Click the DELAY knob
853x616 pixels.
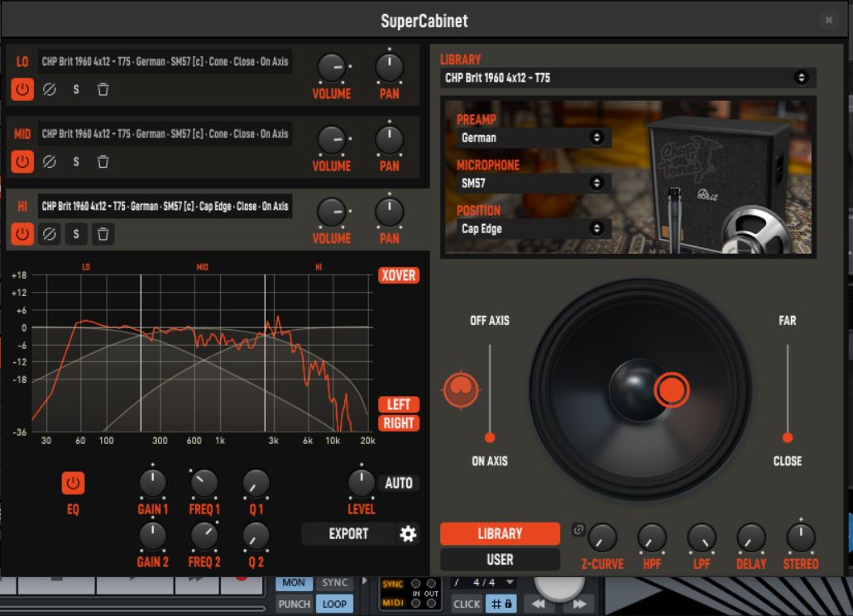click(751, 537)
